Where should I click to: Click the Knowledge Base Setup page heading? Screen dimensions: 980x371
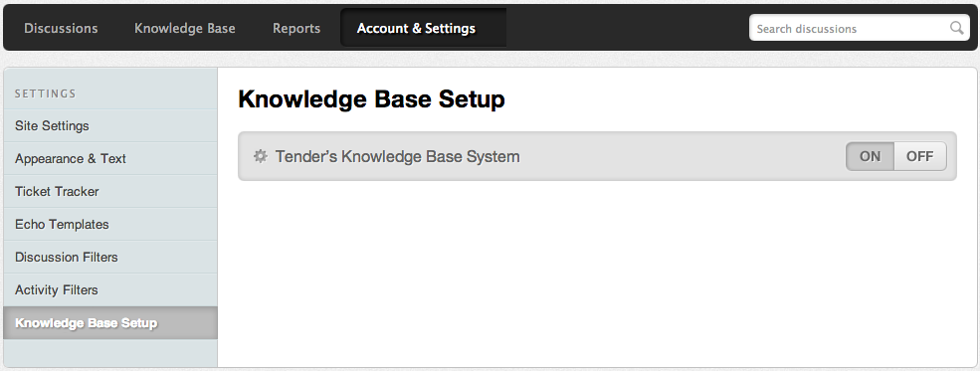371,99
